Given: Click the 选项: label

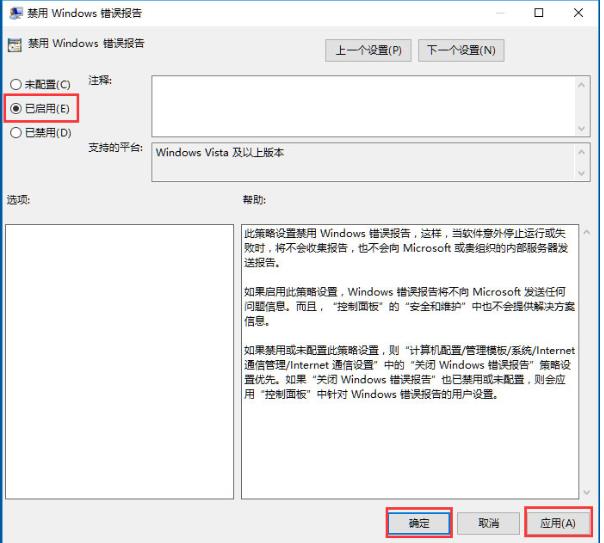Looking at the screenshot, I should pyautogui.click(x=18, y=199).
